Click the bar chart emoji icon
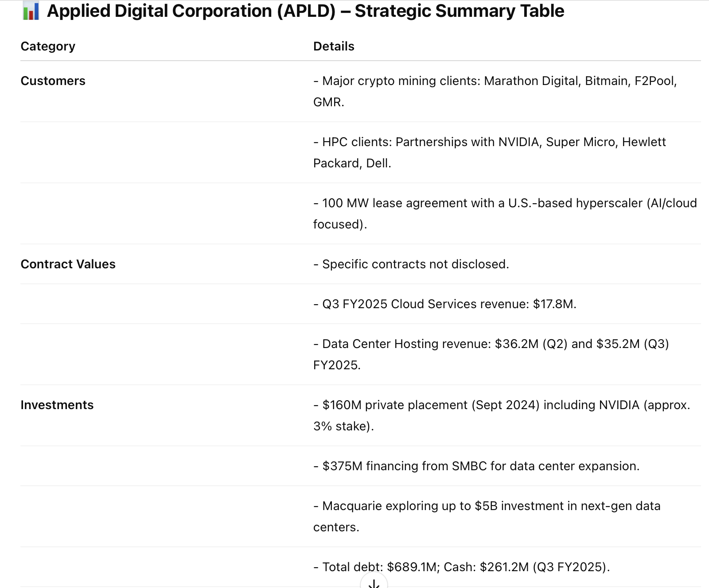 pyautogui.click(x=31, y=11)
